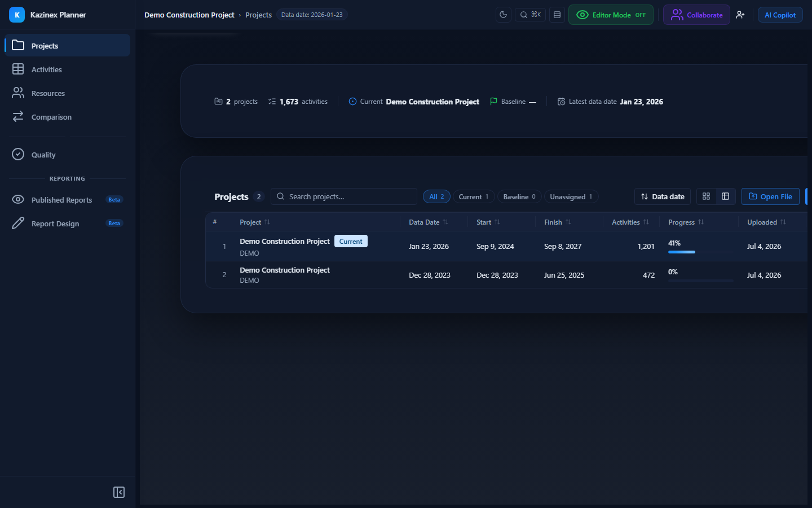Collapse the sidebar panel
Screen dimensions: 812x508
pyautogui.click(x=119, y=492)
